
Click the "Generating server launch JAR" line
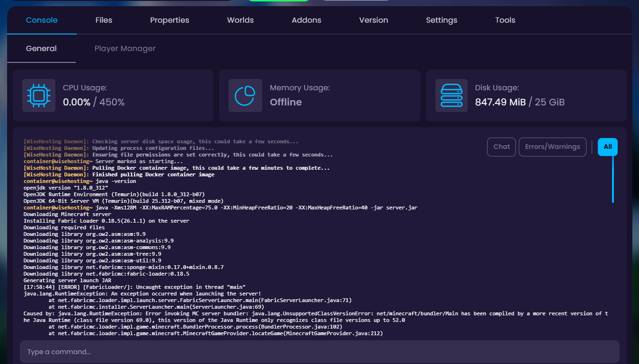coord(67,280)
